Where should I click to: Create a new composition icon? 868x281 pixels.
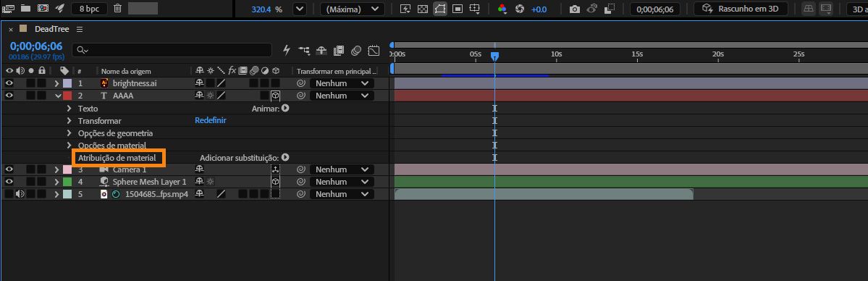(43, 8)
